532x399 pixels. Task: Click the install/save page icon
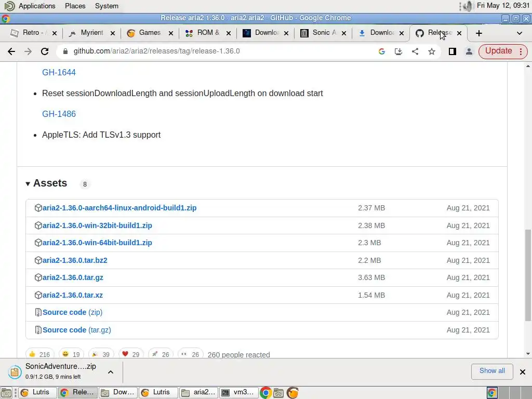398,51
